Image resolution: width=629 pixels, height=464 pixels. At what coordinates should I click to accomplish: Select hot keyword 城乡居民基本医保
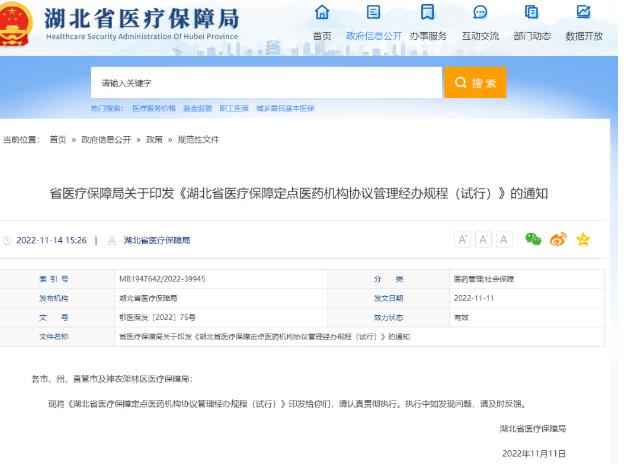pyautogui.click(x=284, y=107)
